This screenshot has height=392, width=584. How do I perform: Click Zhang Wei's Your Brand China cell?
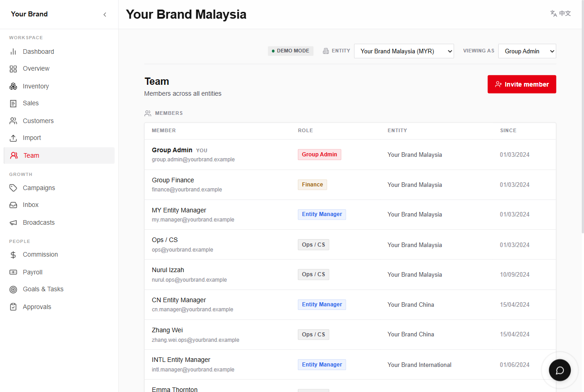click(411, 335)
